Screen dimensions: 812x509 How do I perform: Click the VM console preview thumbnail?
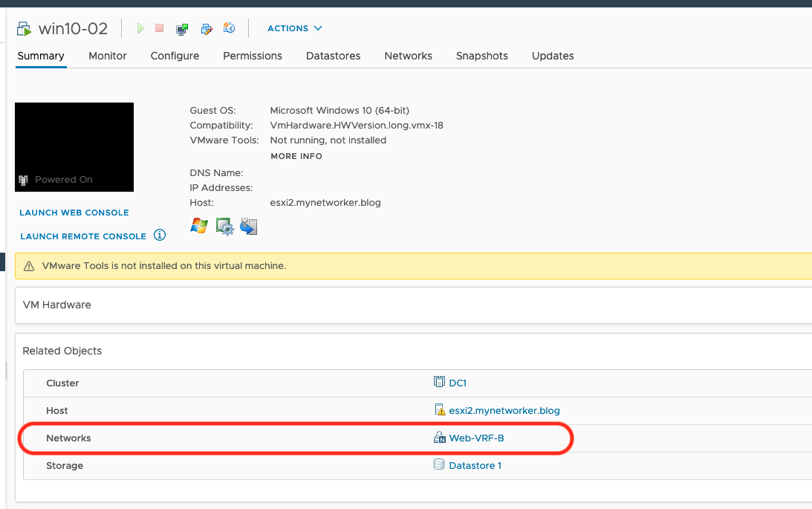click(x=74, y=147)
